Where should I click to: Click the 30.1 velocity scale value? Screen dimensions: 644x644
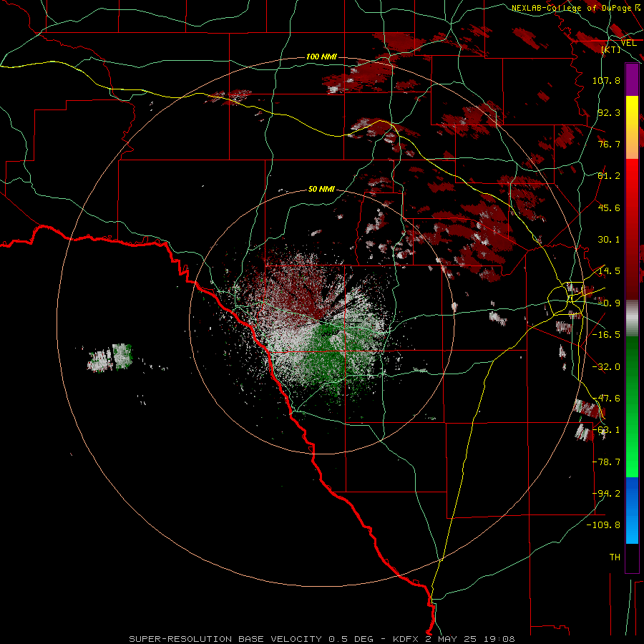609,240
